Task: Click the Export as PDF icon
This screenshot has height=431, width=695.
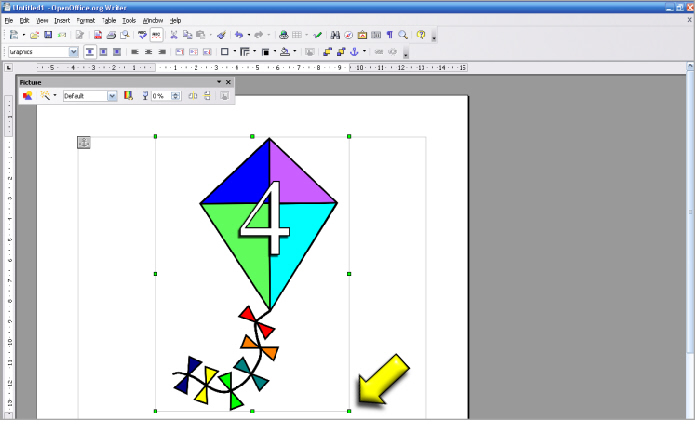Action: pyautogui.click(x=98, y=35)
